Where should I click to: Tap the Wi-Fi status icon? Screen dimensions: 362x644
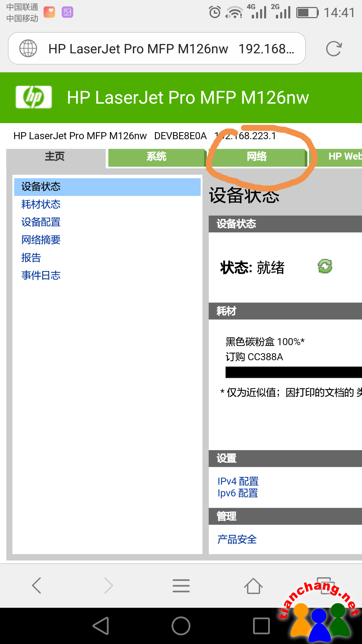tap(234, 12)
